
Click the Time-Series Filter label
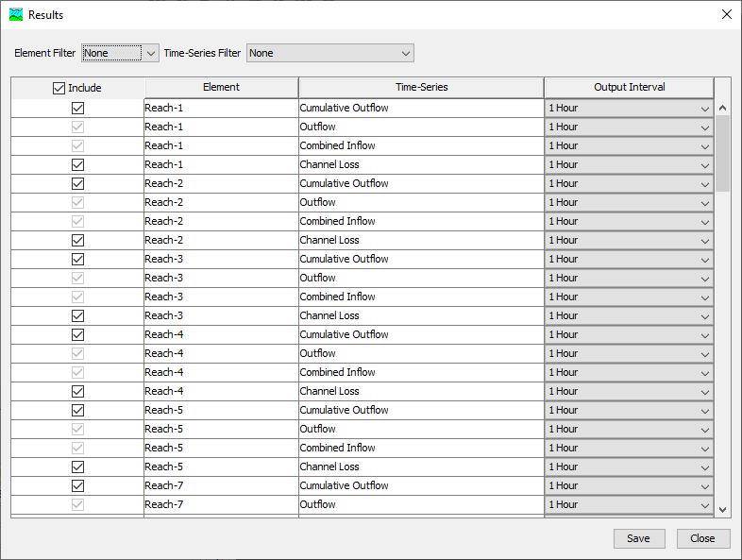tap(202, 53)
